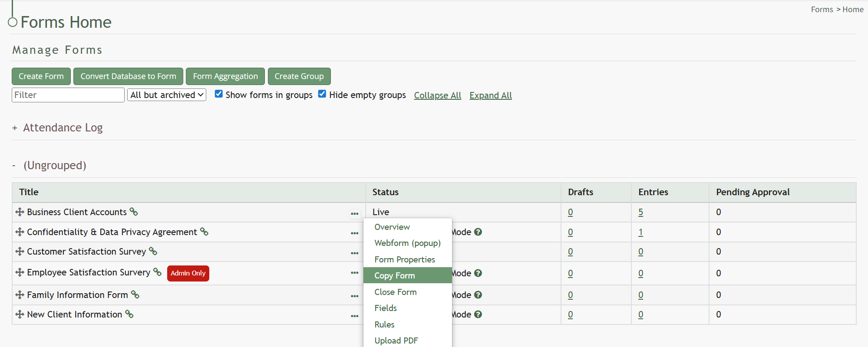868x347 pixels.
Task: Click help icon in Employee Satisfaction Survery status
Action: click(478, 273)
